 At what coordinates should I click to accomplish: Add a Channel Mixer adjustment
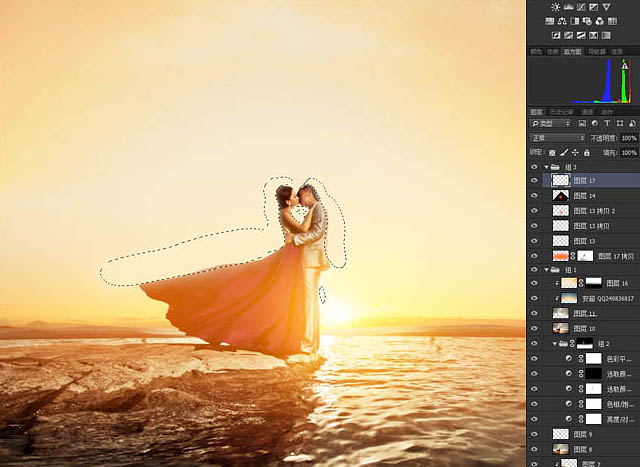pyautogui.click(x=600, y=21)
